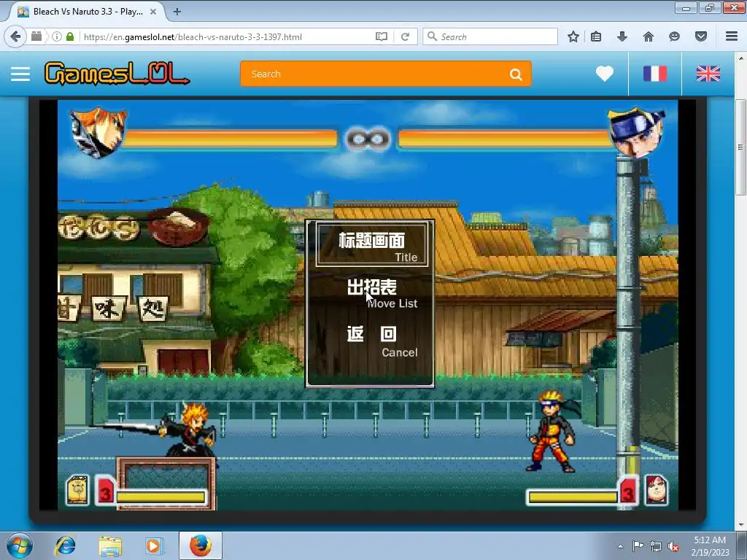Open the Windows Start menu

[x=20, y=545]
